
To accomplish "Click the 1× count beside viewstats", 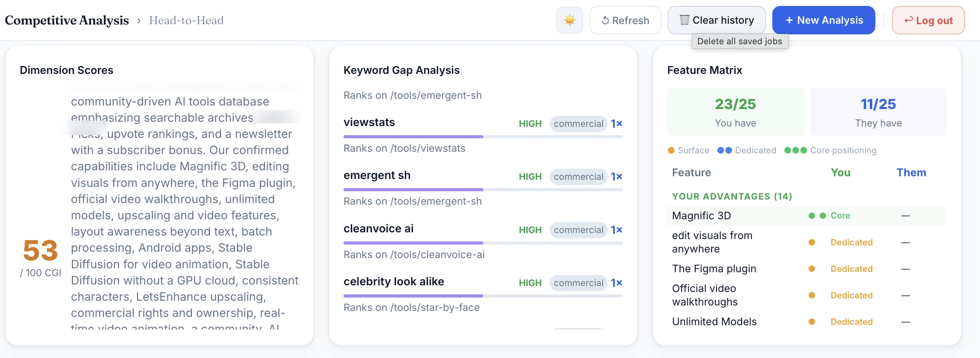I will 616,124.
